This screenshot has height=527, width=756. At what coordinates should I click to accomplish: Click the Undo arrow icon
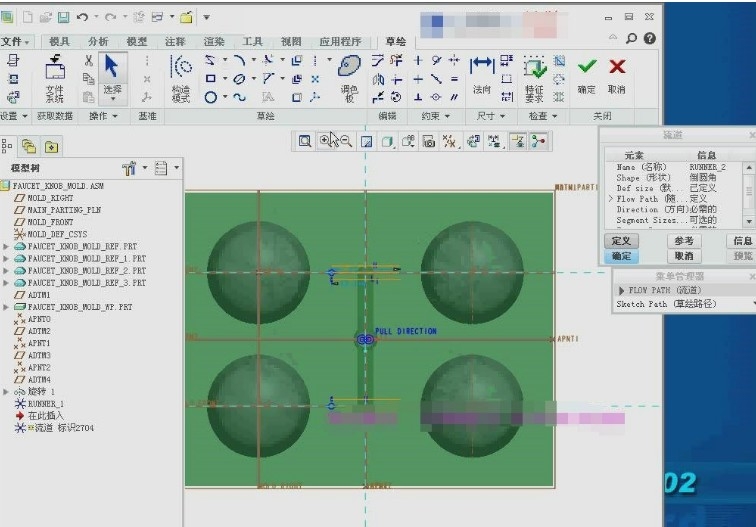82,17
